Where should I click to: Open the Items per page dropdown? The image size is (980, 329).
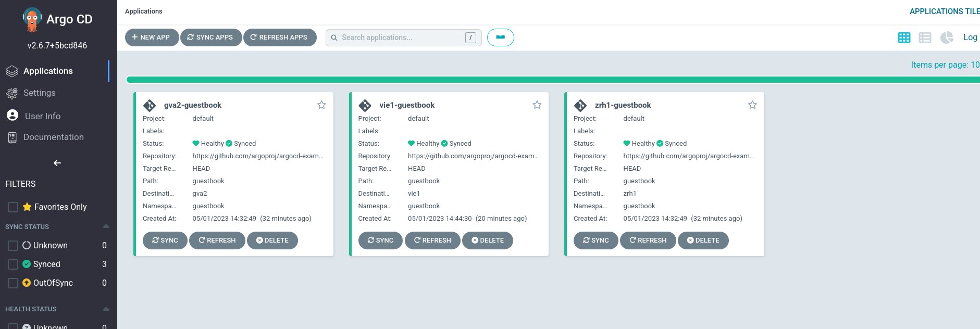945,65
